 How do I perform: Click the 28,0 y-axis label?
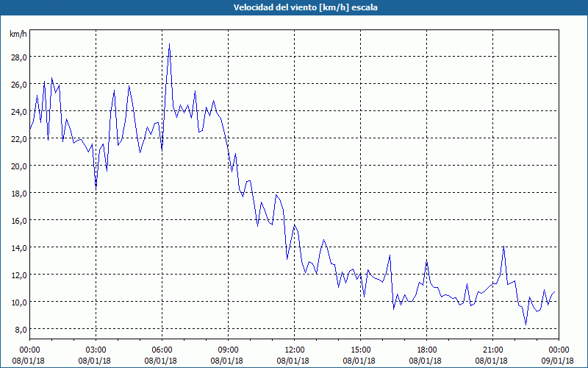tap(19, 57)
